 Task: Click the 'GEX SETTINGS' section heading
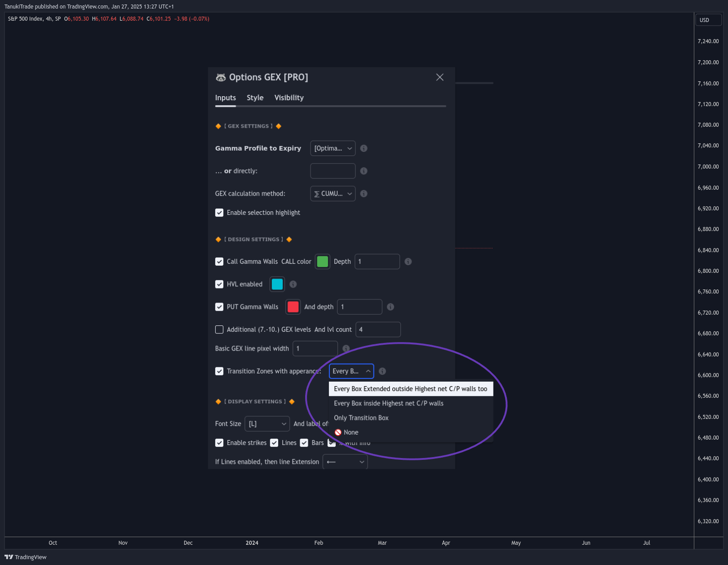249,126
